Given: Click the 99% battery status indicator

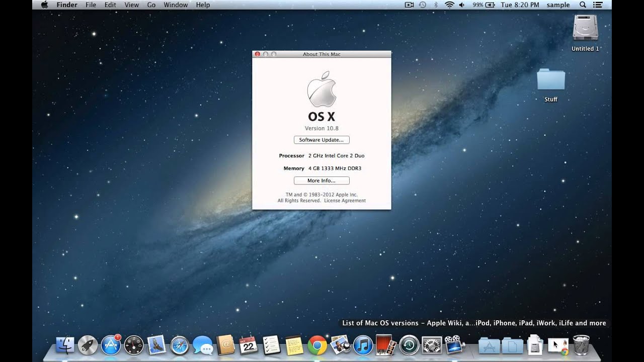Looking at the screenshot, I should (484, 5).
